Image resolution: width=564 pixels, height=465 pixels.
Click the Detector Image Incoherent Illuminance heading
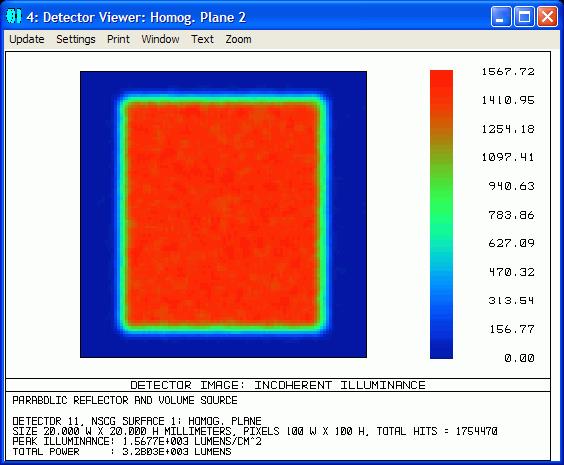click(278, 385)
